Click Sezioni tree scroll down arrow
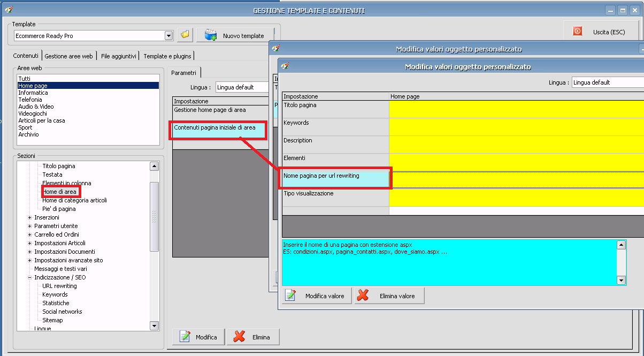644x356 pixels. 155,325
